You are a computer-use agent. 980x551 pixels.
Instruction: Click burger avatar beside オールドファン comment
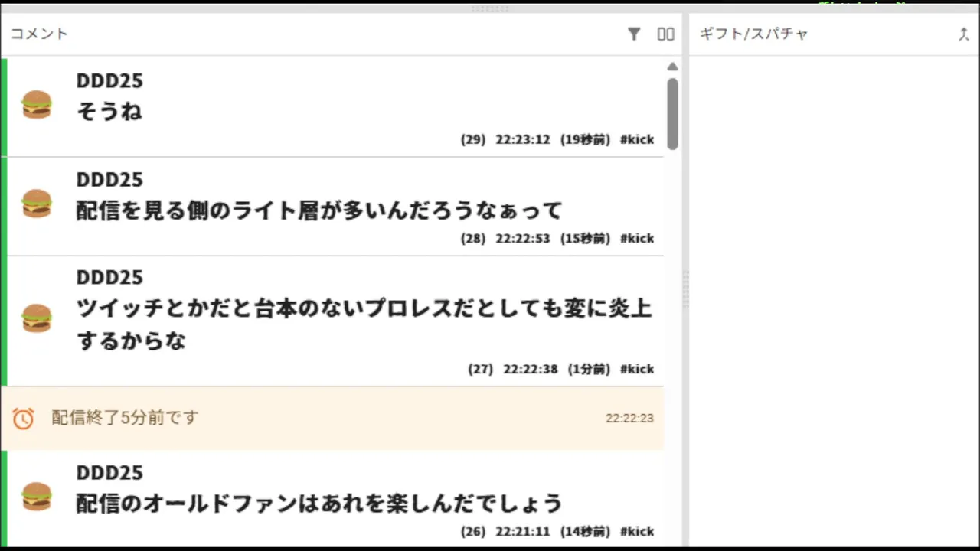tap(37, 497)
